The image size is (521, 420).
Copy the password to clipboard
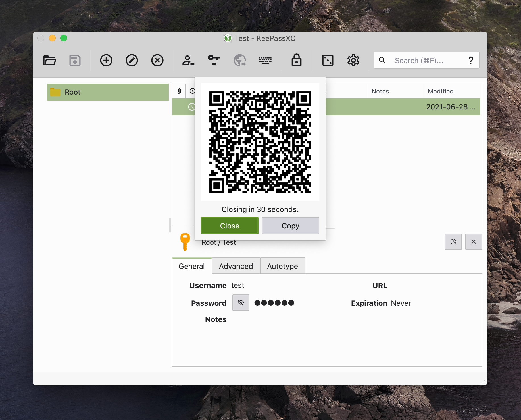214,60
